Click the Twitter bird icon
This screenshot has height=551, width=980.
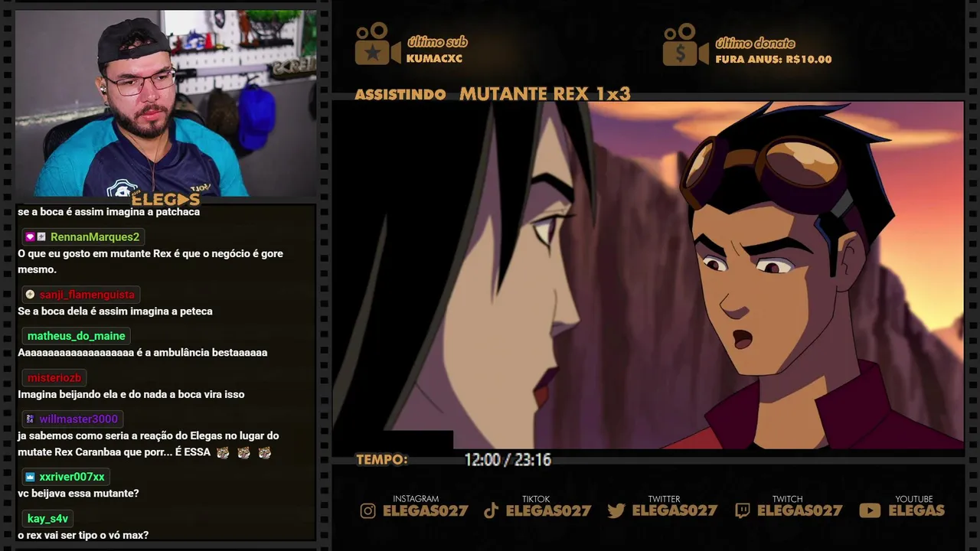pos(616,510)
